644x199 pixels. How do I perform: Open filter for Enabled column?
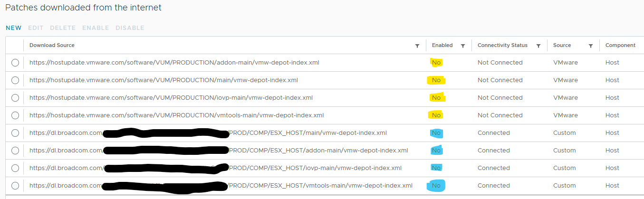click(462, 46)
